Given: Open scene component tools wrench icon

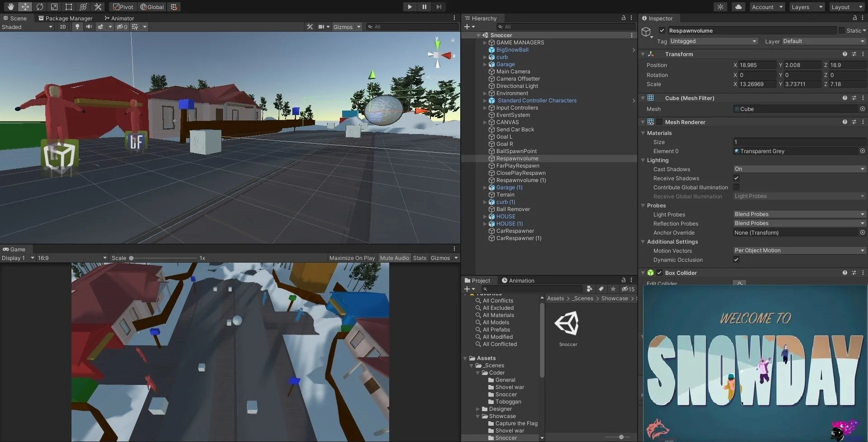Looking at the screenshot, I should click(310, 27).
